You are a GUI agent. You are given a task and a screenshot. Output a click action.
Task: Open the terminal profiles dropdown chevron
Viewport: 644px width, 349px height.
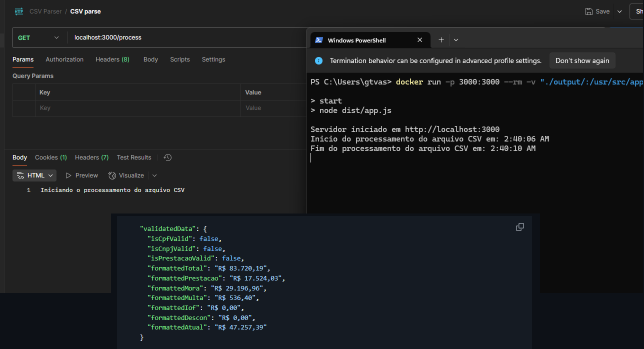click(x=456, y=40)
